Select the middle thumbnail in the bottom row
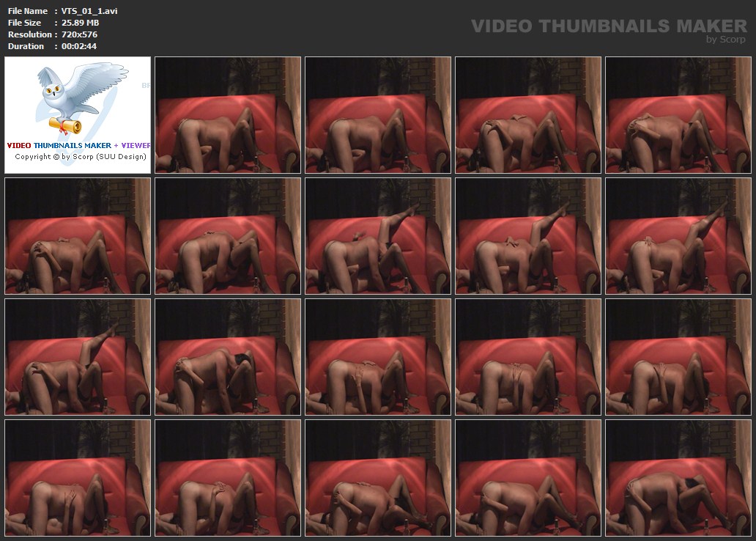Viewport: 756px width, 541px height. pos(378,478)
